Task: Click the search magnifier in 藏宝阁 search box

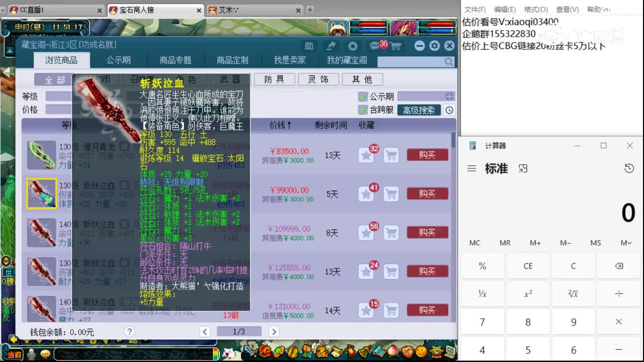Action: (x=449, y=62)
